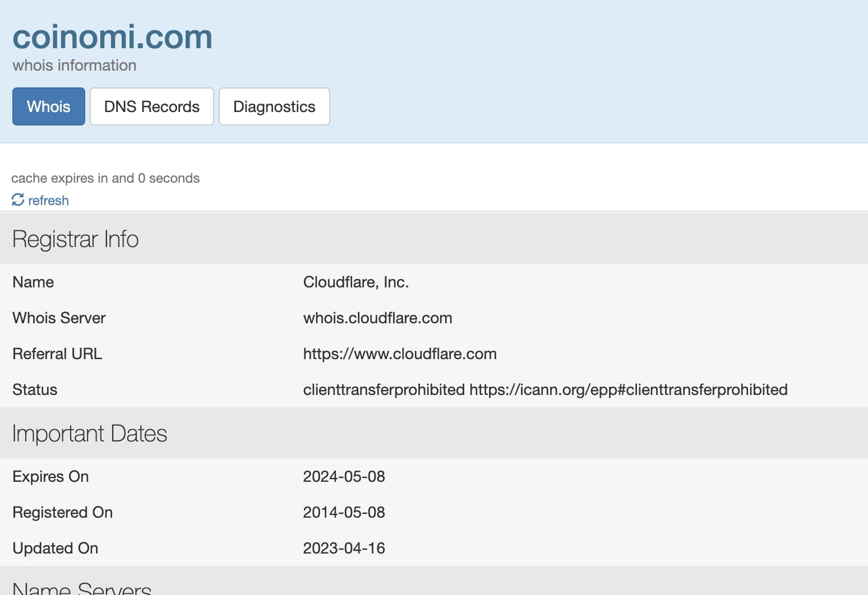Switch to the Diagnostics tab

coord(274,106)
